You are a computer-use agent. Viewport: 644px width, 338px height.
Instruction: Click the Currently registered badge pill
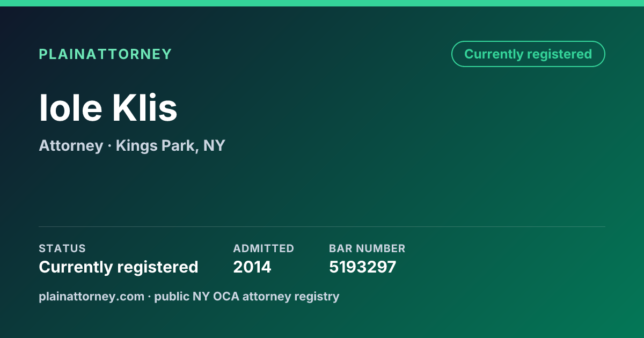click(x=528, y=54)
